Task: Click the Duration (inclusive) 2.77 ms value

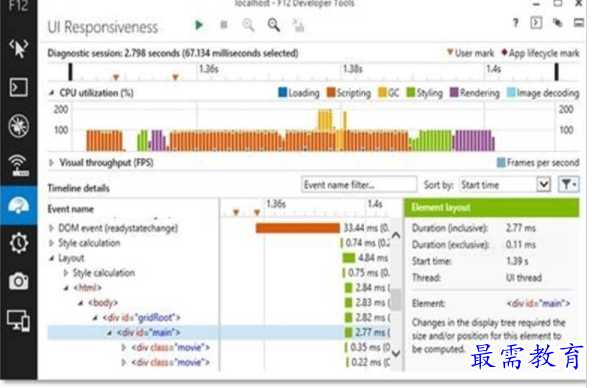Action: tap(521, 228)
